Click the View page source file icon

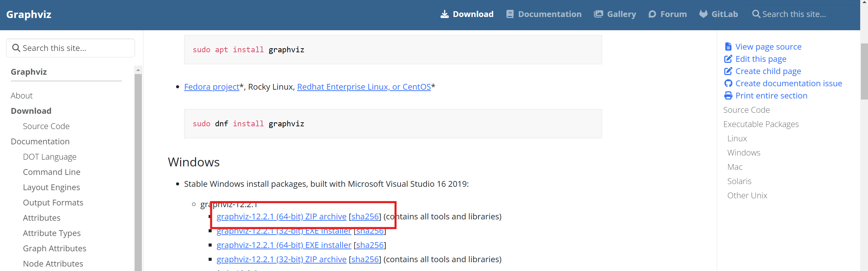pos(728,47)
